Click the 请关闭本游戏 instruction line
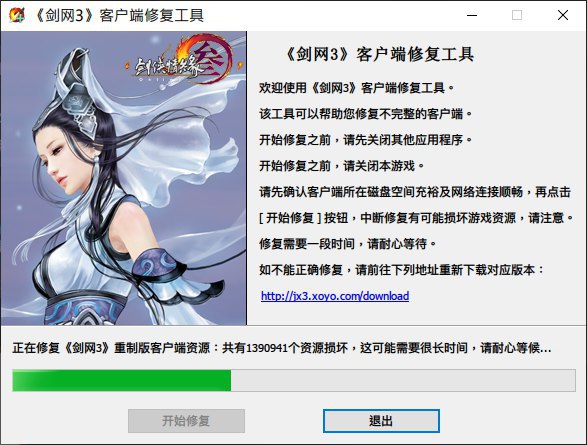Screen dimensions: 587x445 click(341, 166)
